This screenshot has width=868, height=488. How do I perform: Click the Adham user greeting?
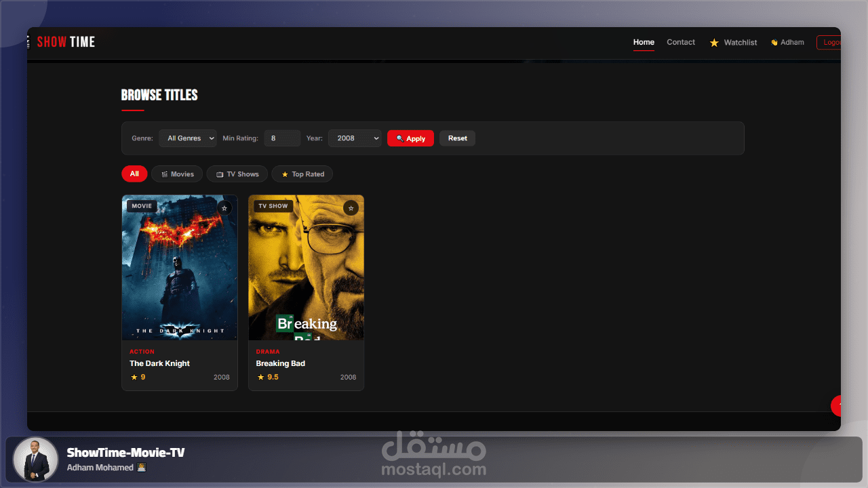[x=787, y=42]
